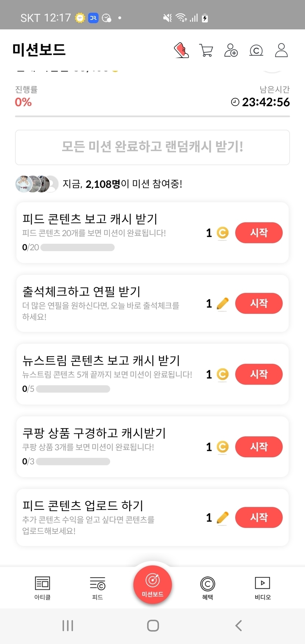Open the Android recent apps button
Image resolution: width=305 pixels, height=644 pixels.
[x=68, y=625]
